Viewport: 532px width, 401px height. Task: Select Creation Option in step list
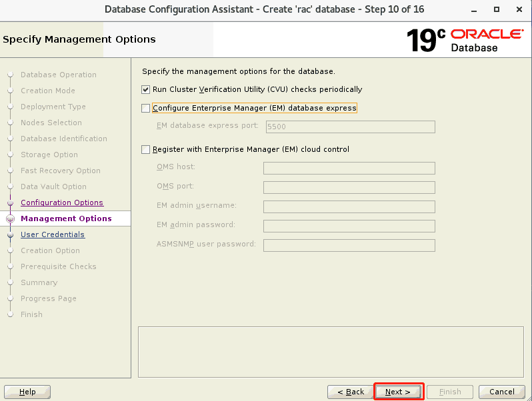click(50, 250)
